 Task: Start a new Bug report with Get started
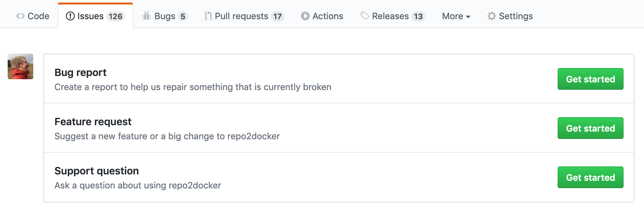tap(590, 79)
